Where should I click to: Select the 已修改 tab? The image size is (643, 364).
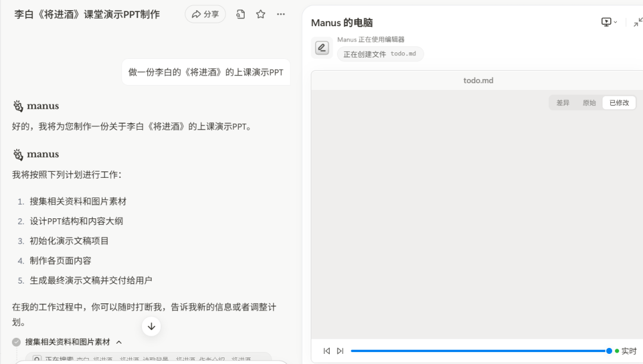click(620, 102)
